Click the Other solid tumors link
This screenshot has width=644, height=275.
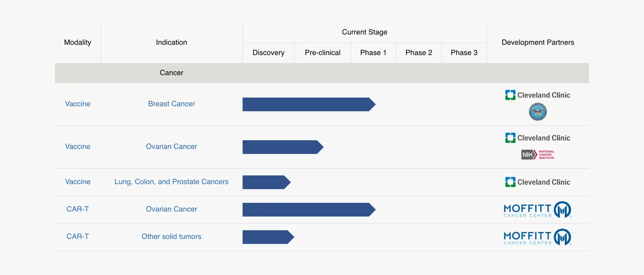(x=171, y=237)
